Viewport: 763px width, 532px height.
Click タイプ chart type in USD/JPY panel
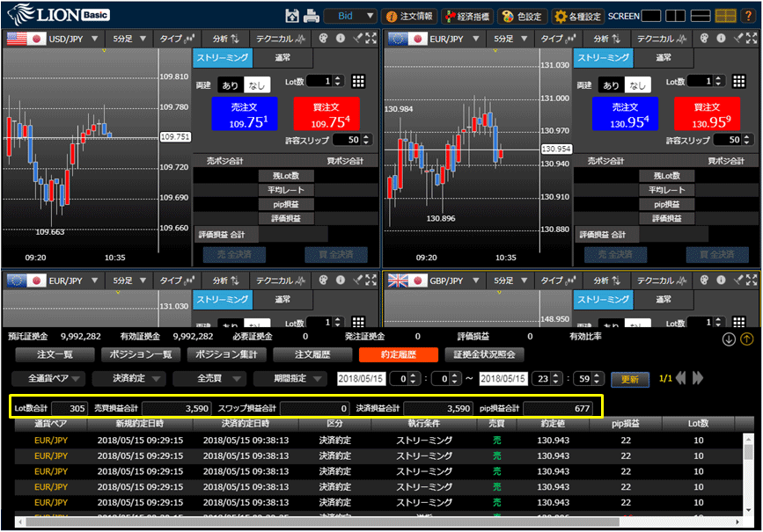pos(177,39)
